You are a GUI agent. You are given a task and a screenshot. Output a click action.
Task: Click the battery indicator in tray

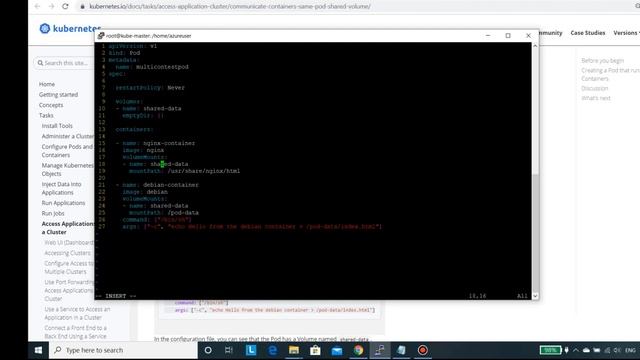[551, 350]
